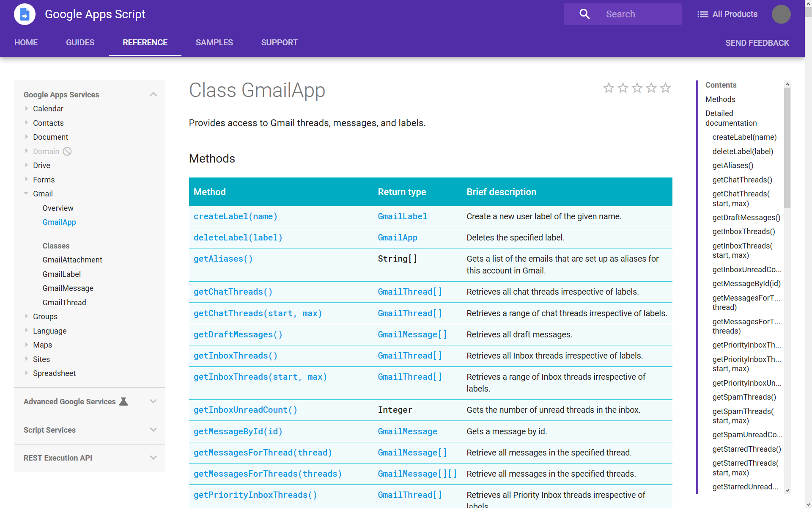Rate the page five stars

pyautogui.click(x=665, y=88)
